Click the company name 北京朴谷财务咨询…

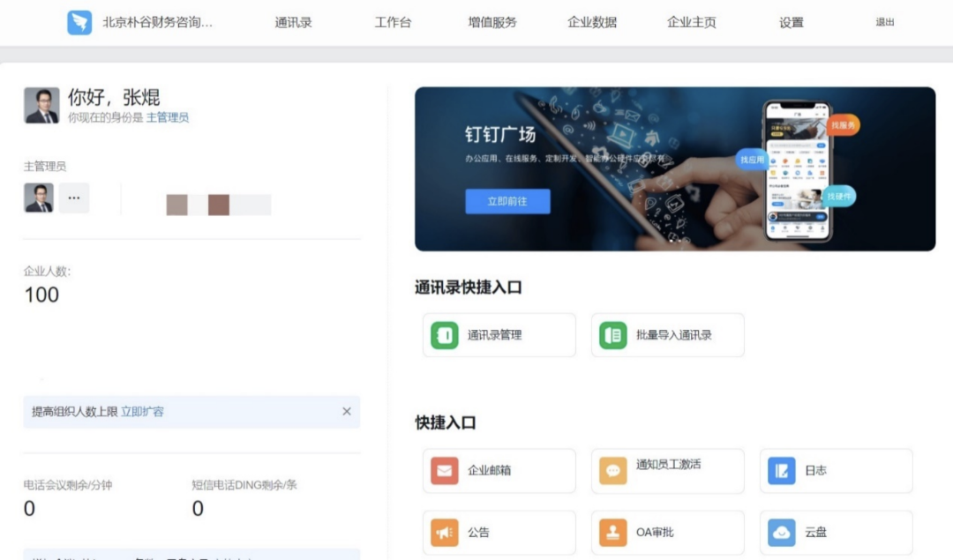coord(157,22)
